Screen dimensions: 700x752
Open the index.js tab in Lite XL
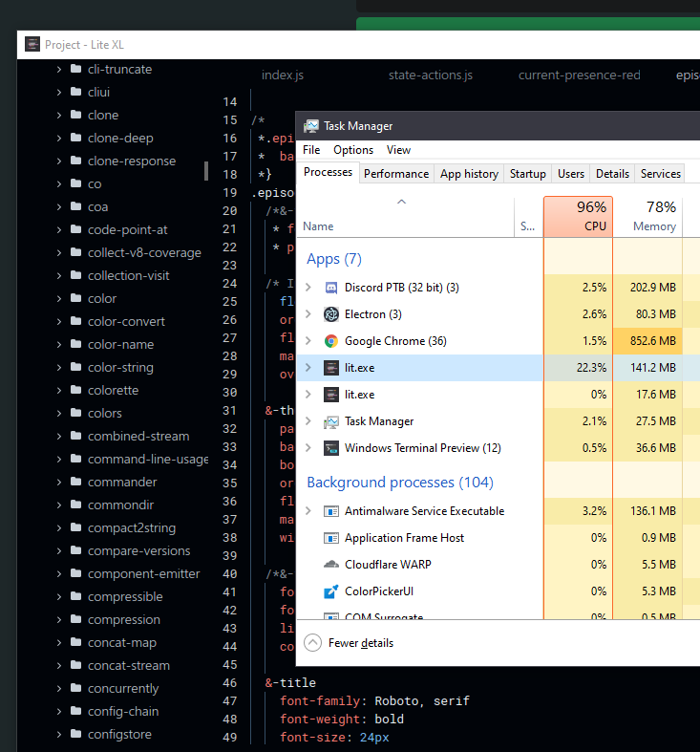point(283,75)
